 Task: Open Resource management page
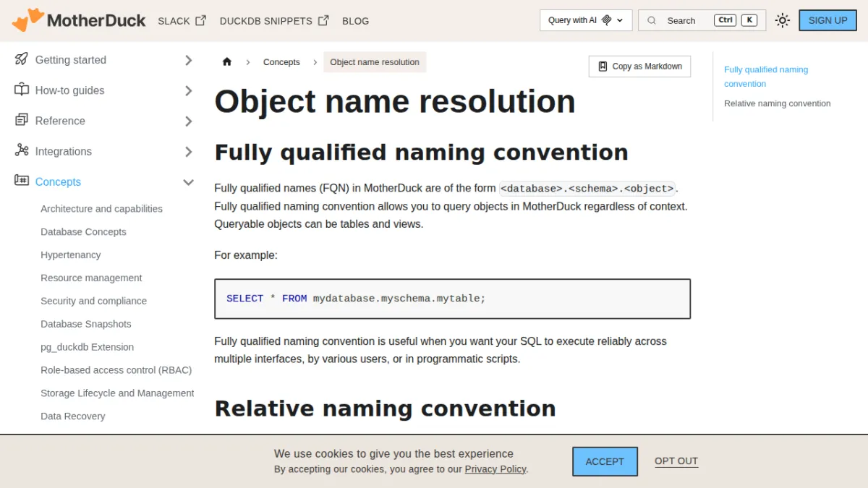[x=91, y=278]
